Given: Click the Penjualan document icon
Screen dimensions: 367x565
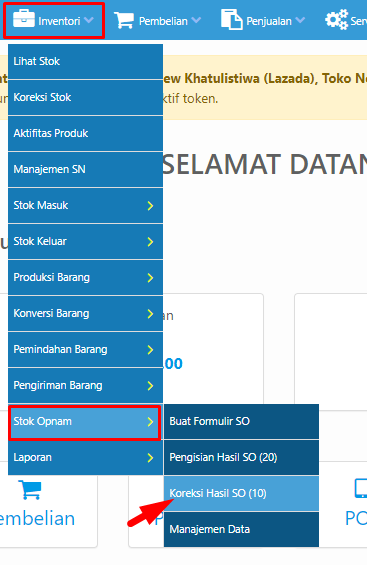Looking at the screenshot, I should point(232,19).
